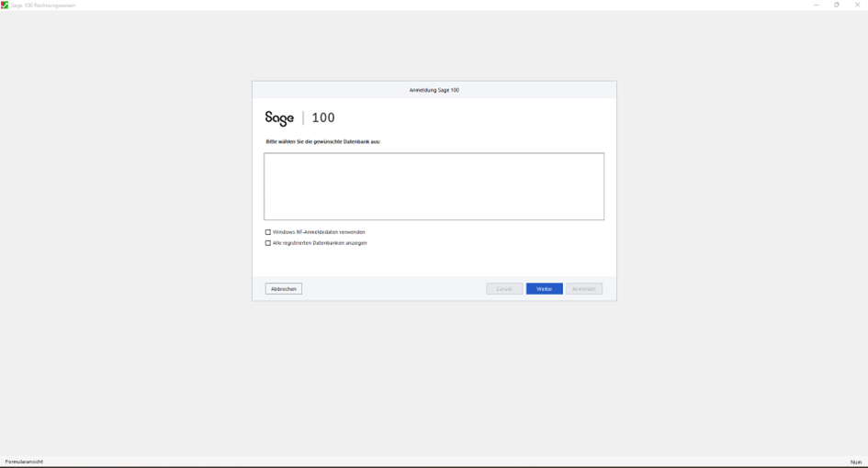
Task: Click the Num indicator in status bar
Action: (x=855, y=462)
